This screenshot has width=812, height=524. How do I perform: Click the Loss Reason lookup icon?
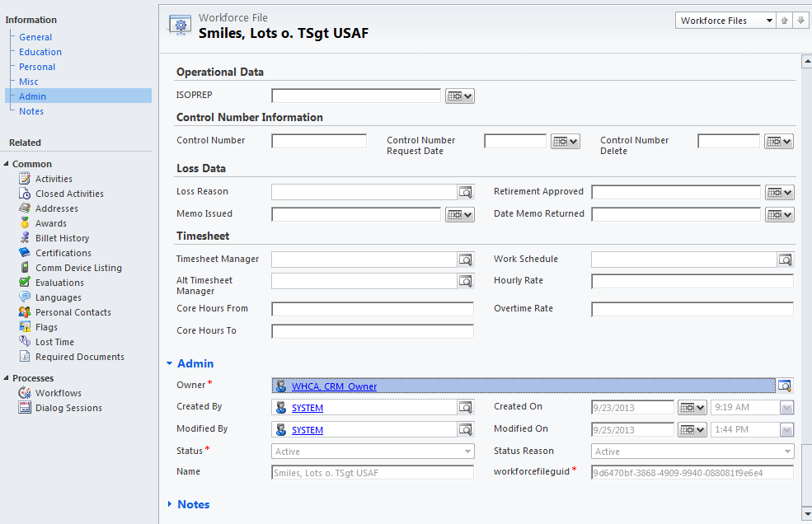pyautogui.click(x=466, y=192)
